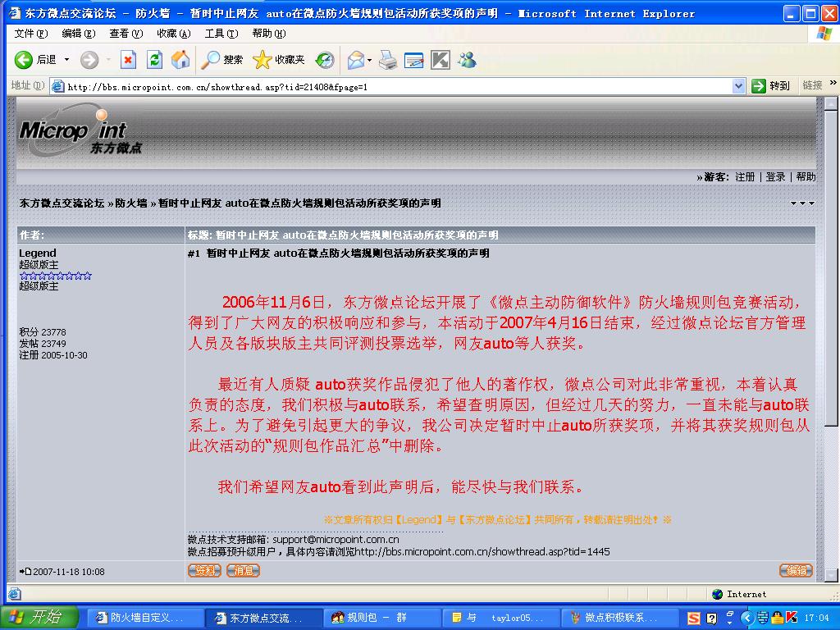Screen dimensions: 840x630
Task: Click the author name Legend
Action: coord(38,253)
